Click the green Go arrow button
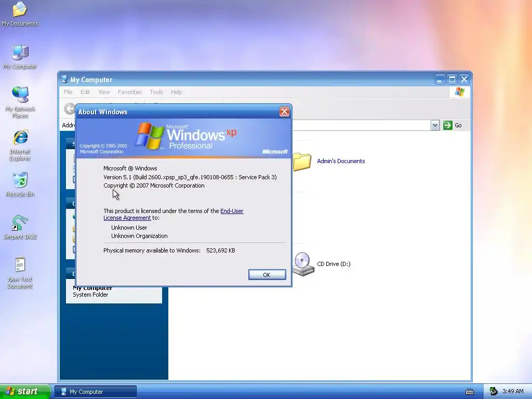Screen dimensions: 532x399 click(x=448, y=125)
